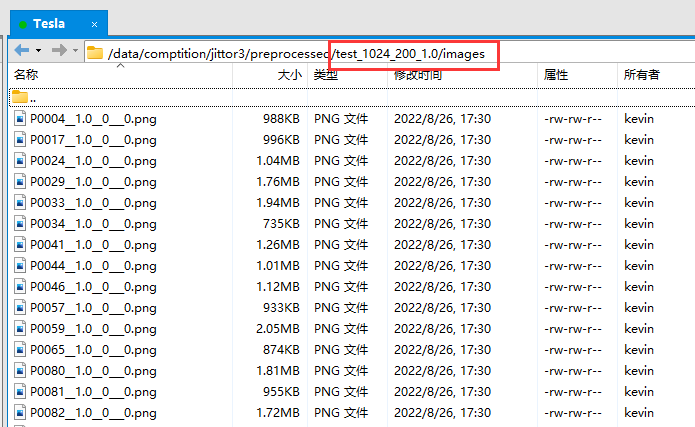695x427 pixels.
Task: Click the 属性 column header
Action: [x=556, y=75]
